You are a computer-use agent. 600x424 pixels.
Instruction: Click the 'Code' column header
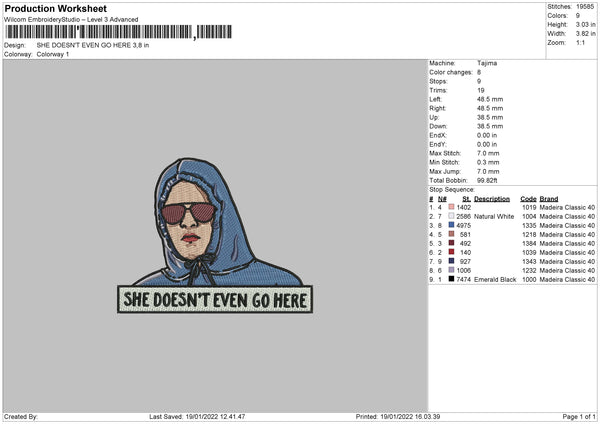[x=528, y=199]
